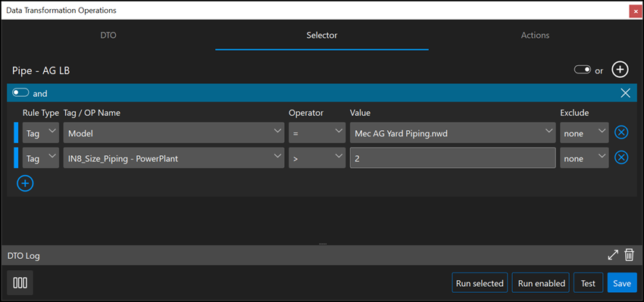Click the 'Exclude' column header
The height and width of the screenshot is (302, 644).
tap(574, 113)
